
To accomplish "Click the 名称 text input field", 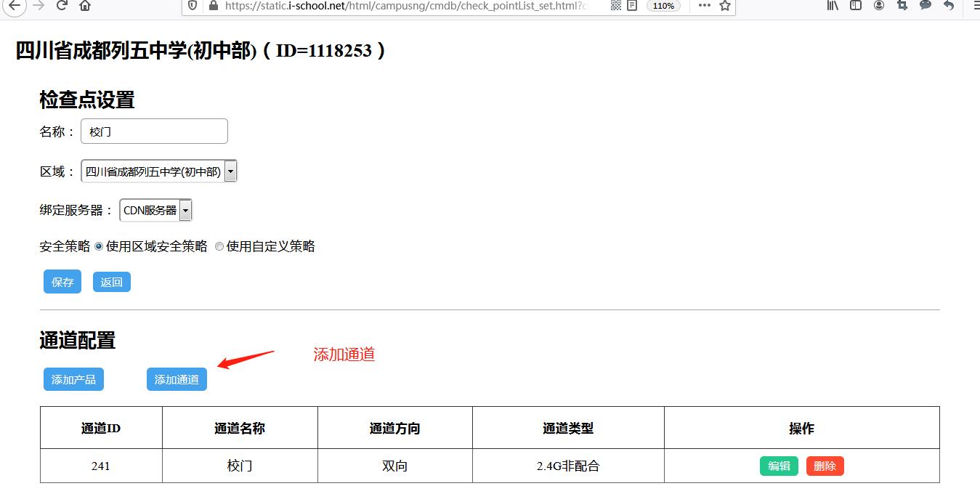I will pyautogui.click(x=154, y=131).
